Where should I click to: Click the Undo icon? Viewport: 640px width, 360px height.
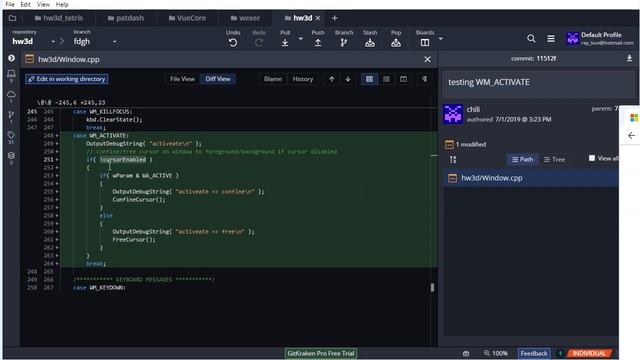233,42
